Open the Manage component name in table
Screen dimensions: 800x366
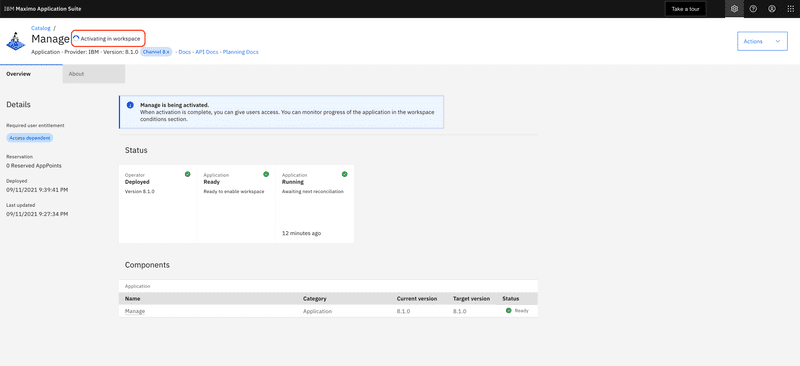tap(135, 311)
